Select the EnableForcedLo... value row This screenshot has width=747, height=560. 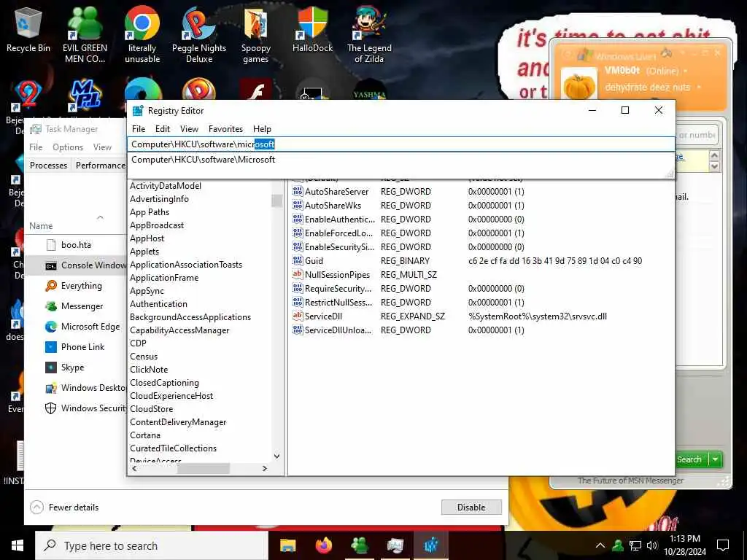409,233
